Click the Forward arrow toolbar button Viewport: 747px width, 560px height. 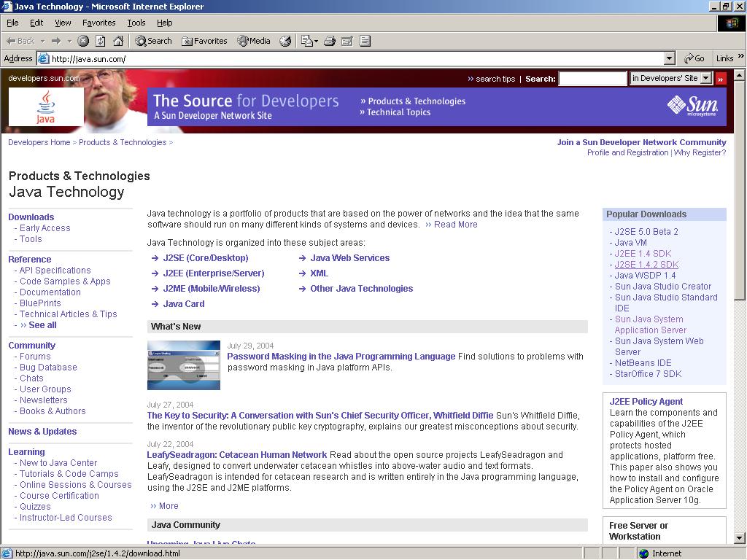[x=56, y=41]
